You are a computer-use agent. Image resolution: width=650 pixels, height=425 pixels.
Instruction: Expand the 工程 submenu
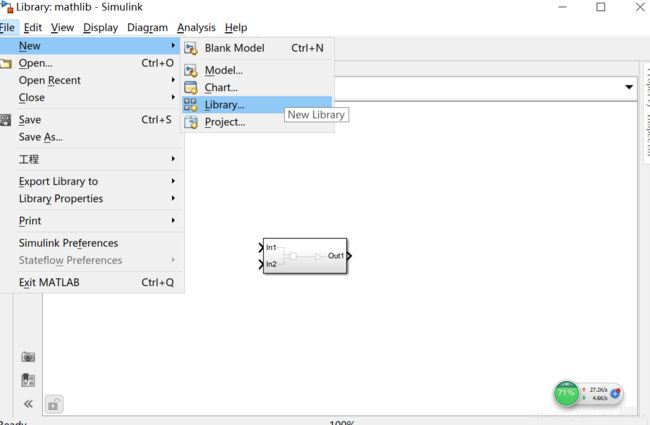[x=90, y=159]
